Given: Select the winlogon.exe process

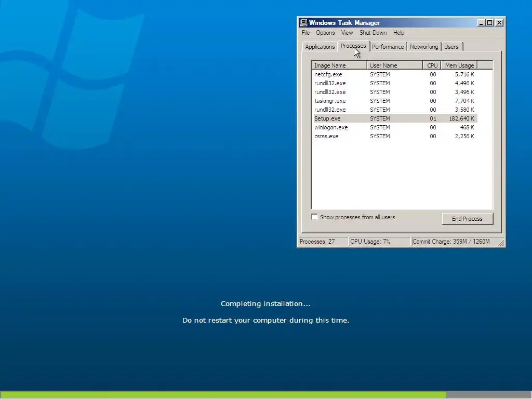Looking at the screenshot, I should pyautogui.click(x=395, y=127).
